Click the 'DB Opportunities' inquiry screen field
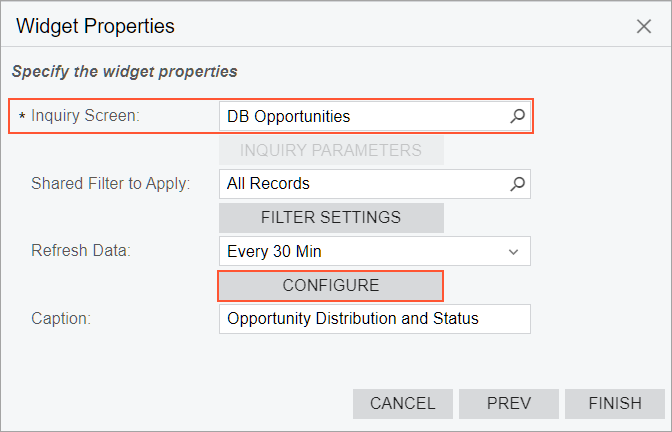This screenshot has width=672, height=432. pyautogui.click(x=362, y=116)
